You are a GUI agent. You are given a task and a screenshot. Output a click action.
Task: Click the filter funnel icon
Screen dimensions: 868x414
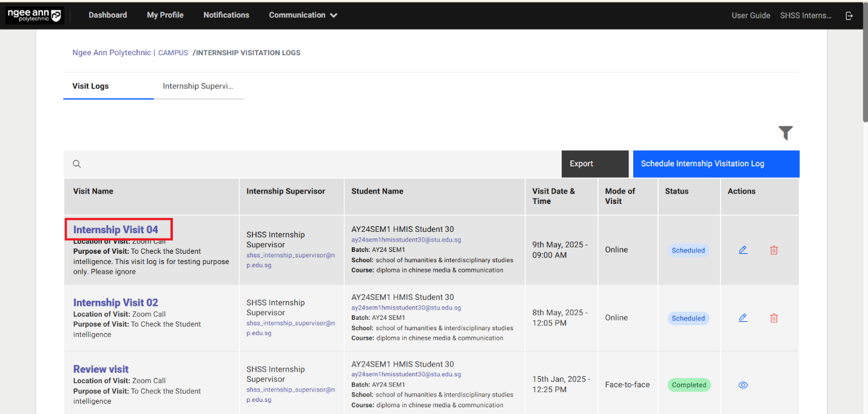[786, 133]
